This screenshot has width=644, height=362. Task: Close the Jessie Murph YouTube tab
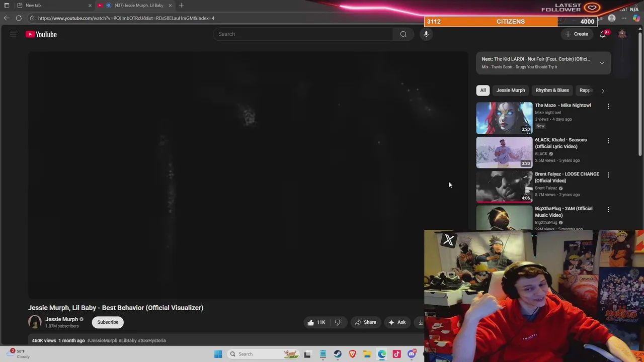point(170,5)
